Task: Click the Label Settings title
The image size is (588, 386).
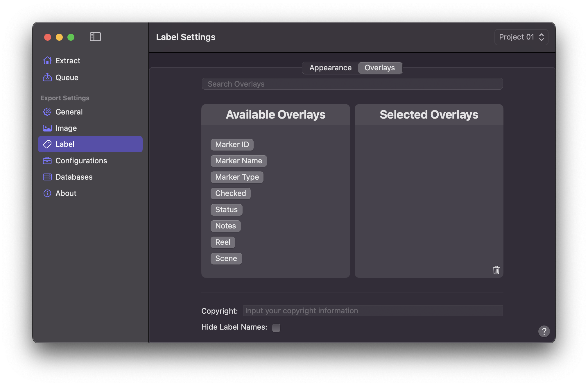Action: click(186, 37)
